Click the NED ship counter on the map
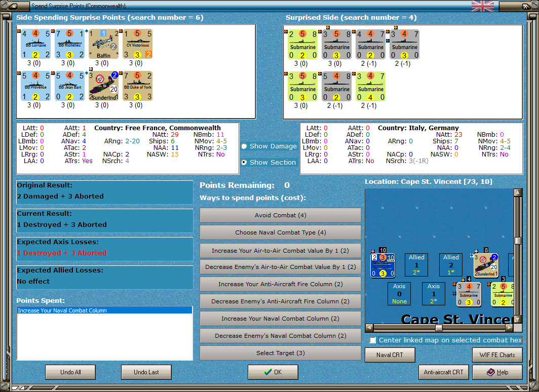 tap(382, 265)
